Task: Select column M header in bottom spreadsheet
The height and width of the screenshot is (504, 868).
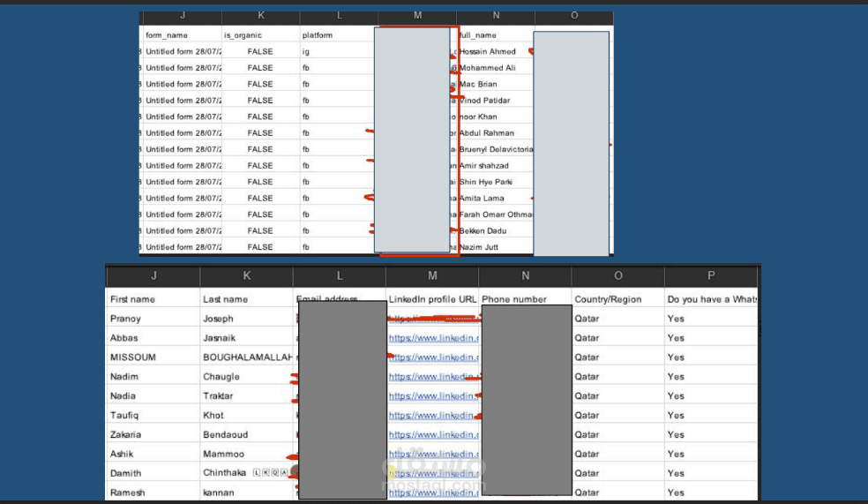Action: coord(432,275)
